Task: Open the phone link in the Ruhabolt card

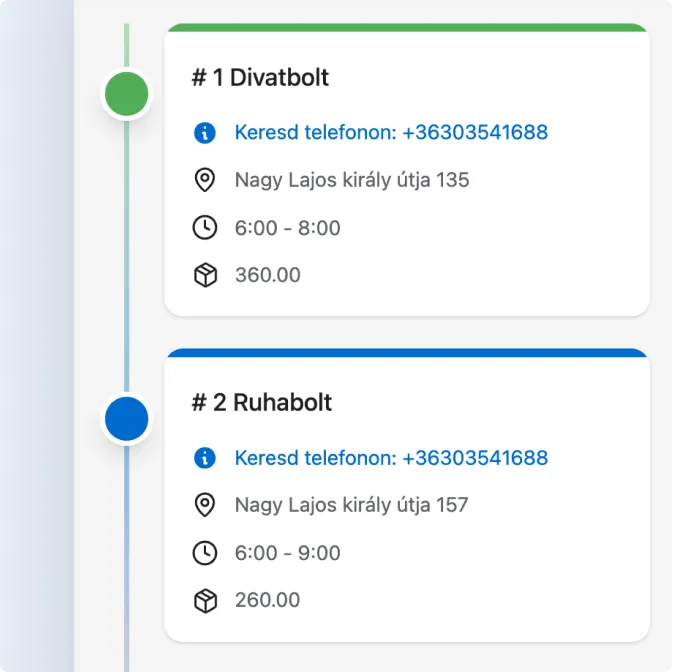Action: pyautogui.click(x=391, y=458)
